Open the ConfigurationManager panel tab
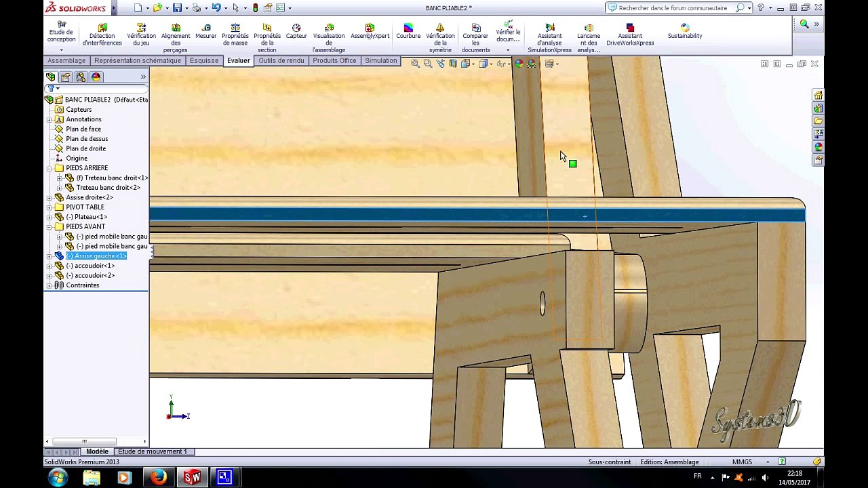This screenshot has height=488, width=868. 81,77
